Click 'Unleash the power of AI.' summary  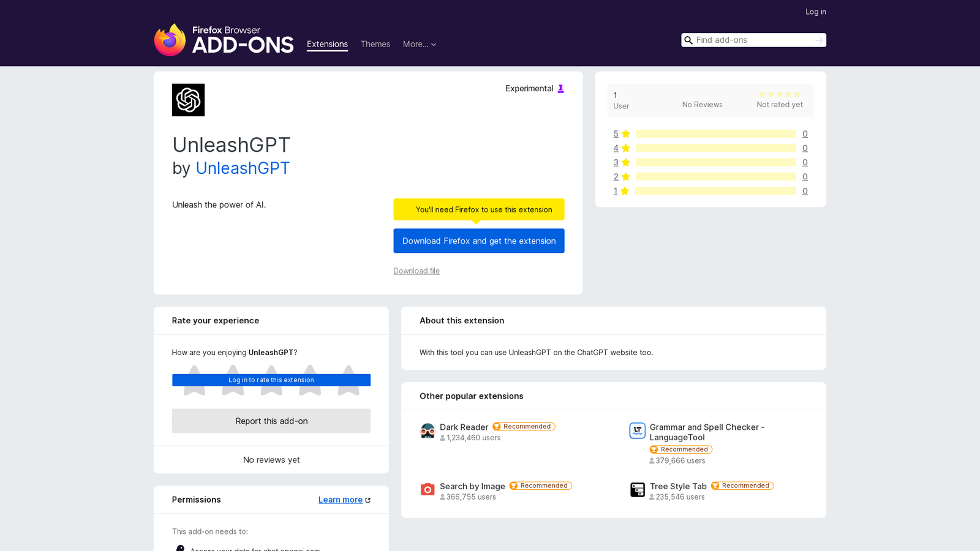pos(219,205)
